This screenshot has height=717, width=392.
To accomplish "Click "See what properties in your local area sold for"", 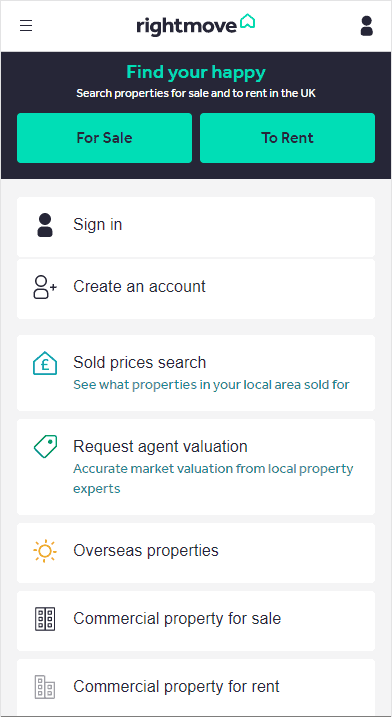I will (x=211, y=385).
